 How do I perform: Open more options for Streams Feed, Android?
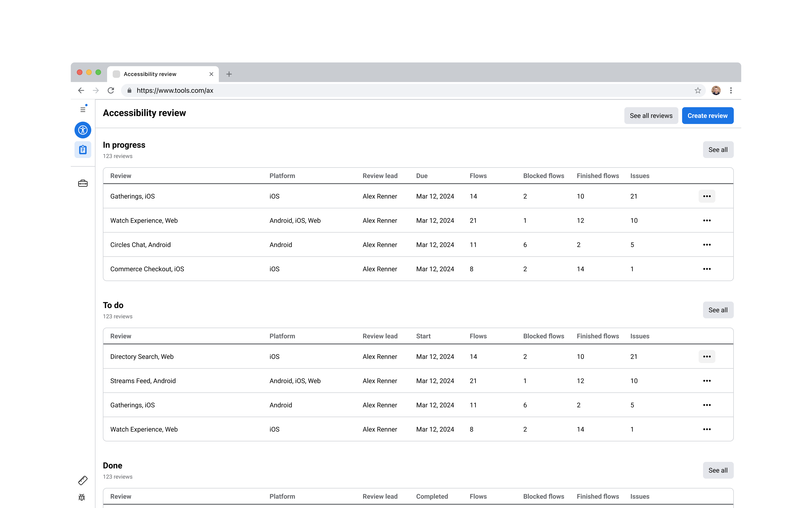(x=707, y=381)
